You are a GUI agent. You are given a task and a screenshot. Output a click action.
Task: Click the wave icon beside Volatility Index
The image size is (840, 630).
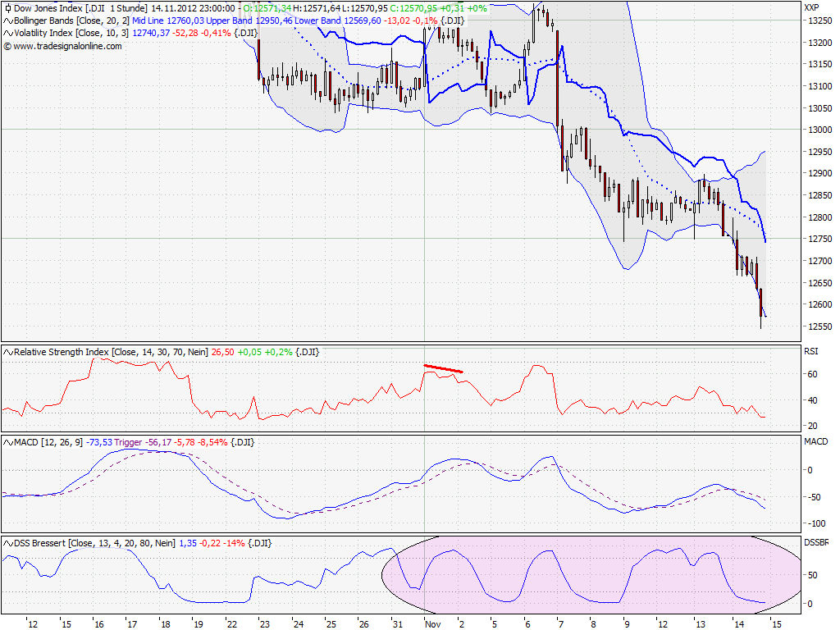click(x=7, y=34)
